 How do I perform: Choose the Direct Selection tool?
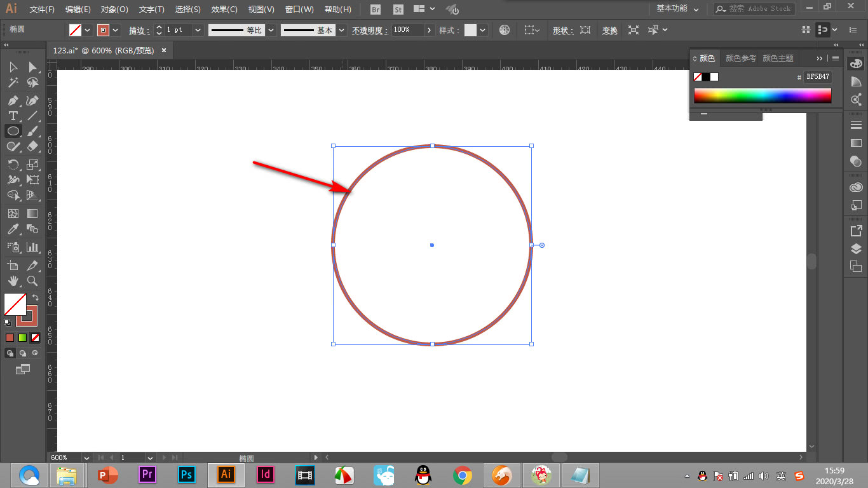click(32, 67)
